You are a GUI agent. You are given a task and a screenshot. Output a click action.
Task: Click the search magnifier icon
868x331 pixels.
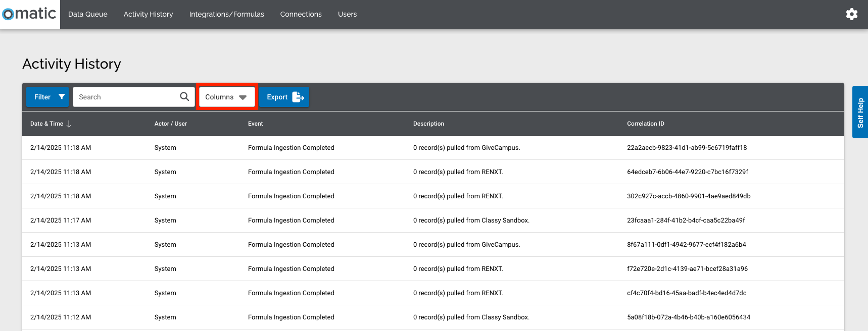point(184,96)
